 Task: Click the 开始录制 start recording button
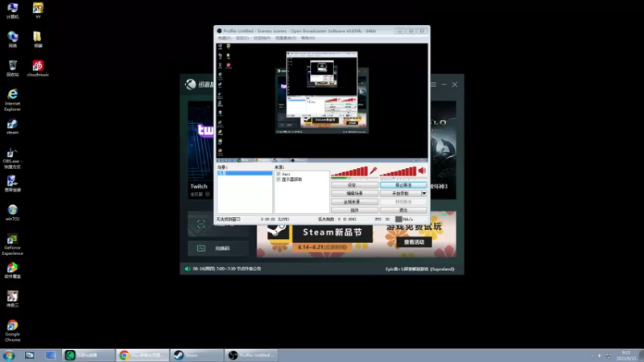400,193
